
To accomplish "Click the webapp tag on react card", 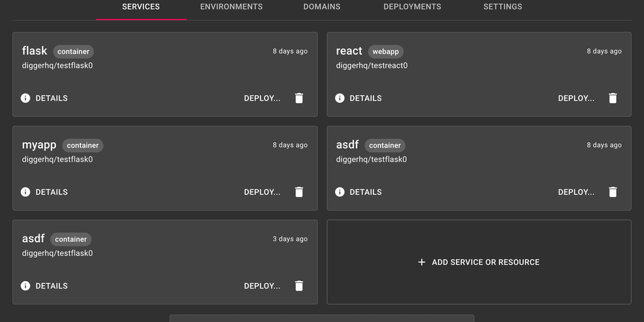I will pos(386,52).
